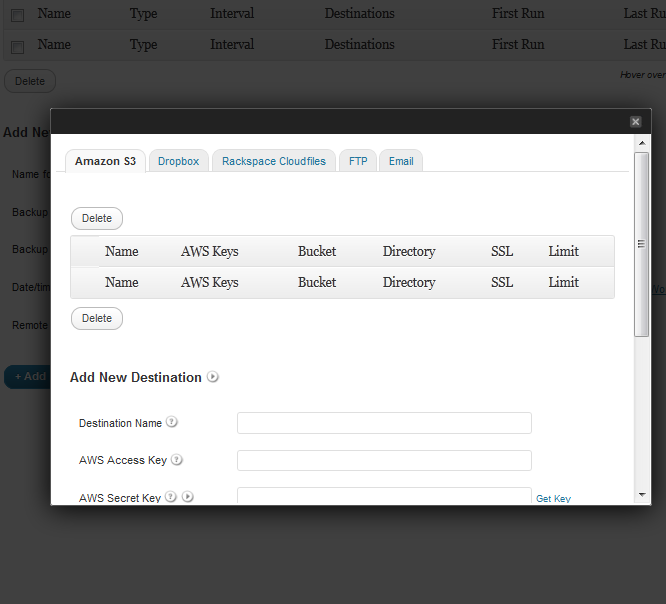This screenshot has width=666, height=604.
Task: Show help tip for AWS Secret Key
Action: click(x=171, y=497)
